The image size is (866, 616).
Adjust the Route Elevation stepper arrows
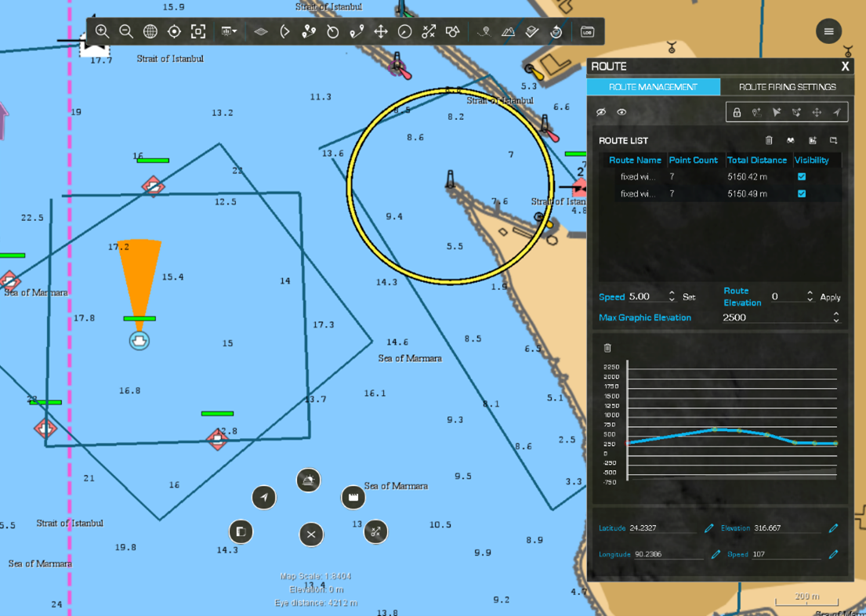pyautogui.click(x=810, y=297)
